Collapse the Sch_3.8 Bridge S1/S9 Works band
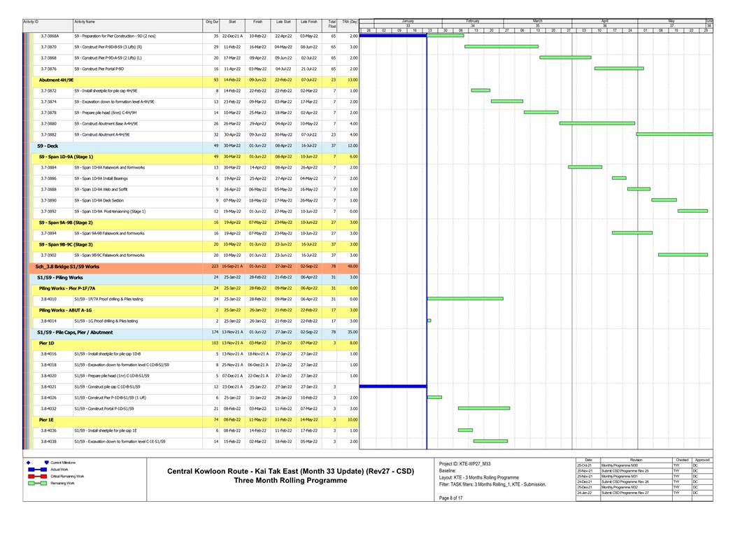Image resolution: width=756 pixels, height=534 pixels. tap(67, 267)
